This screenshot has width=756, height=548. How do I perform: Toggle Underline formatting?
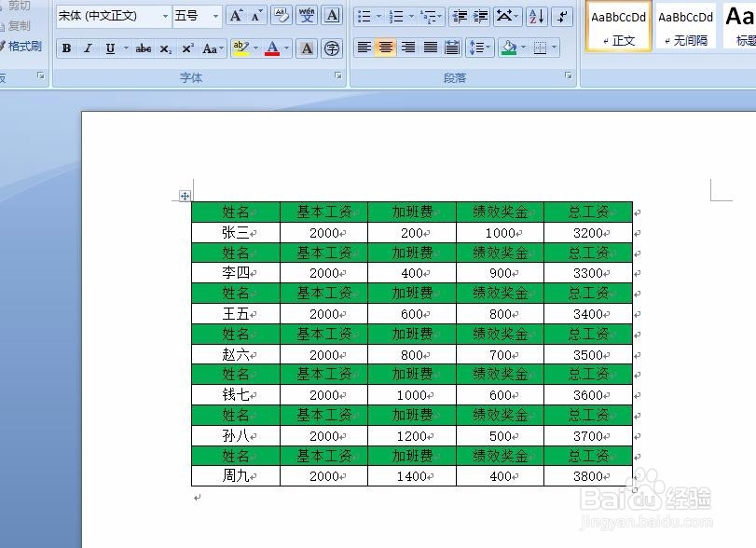coord(110,48)
